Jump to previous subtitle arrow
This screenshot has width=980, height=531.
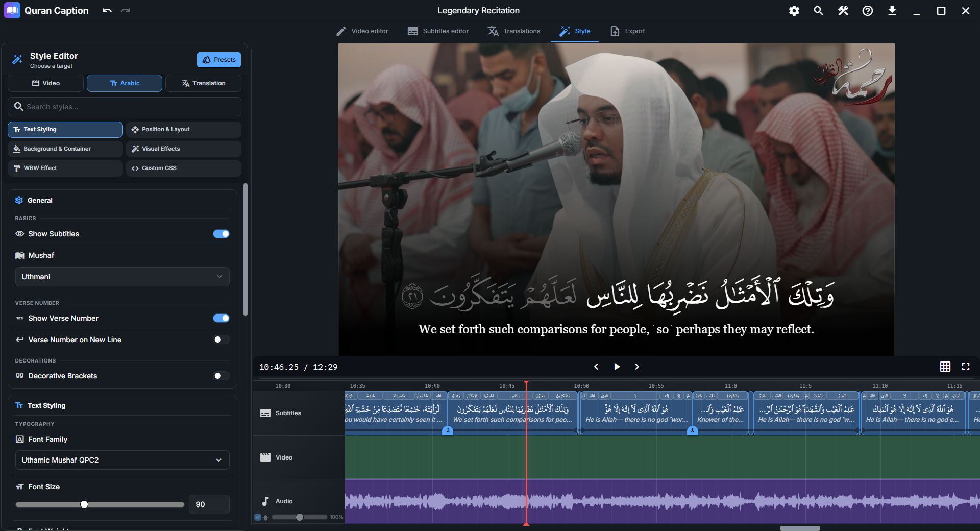coord(596,367)
